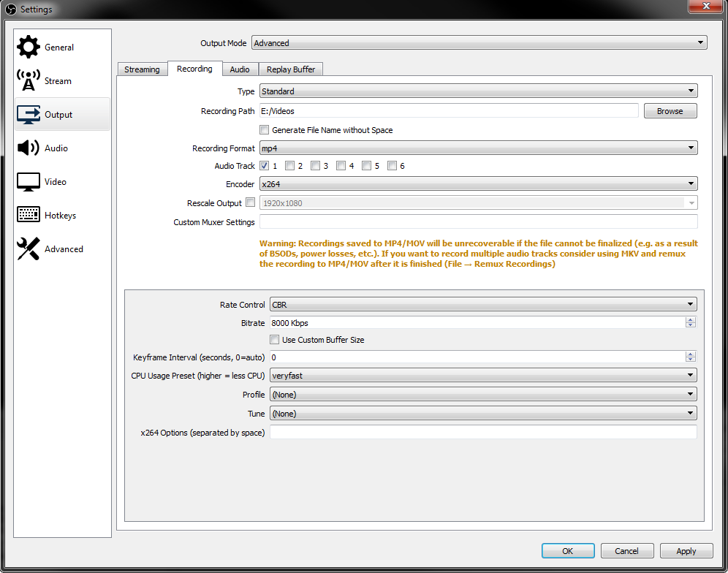Click the Output monitor icon
The image size is (728, 573).
click(29, 115)
